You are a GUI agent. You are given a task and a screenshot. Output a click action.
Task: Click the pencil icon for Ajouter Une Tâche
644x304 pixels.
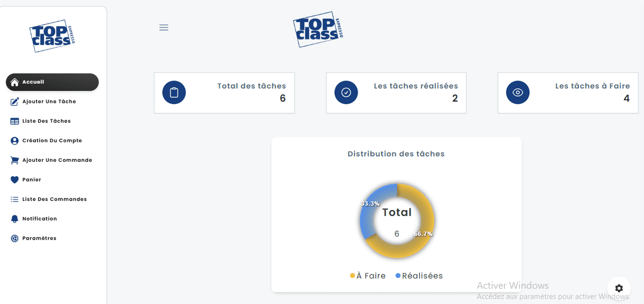click(x=15, y=102)
